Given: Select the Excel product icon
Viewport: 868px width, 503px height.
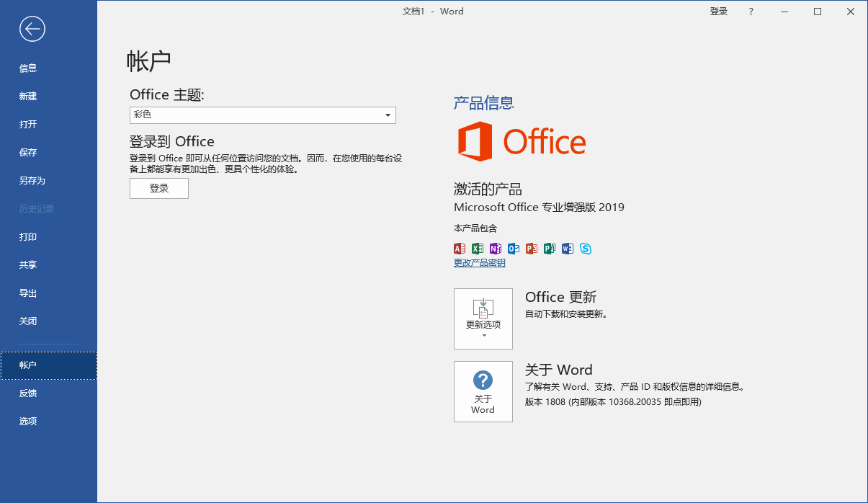Looking at the screenshot, I should [x=478, y=248].
